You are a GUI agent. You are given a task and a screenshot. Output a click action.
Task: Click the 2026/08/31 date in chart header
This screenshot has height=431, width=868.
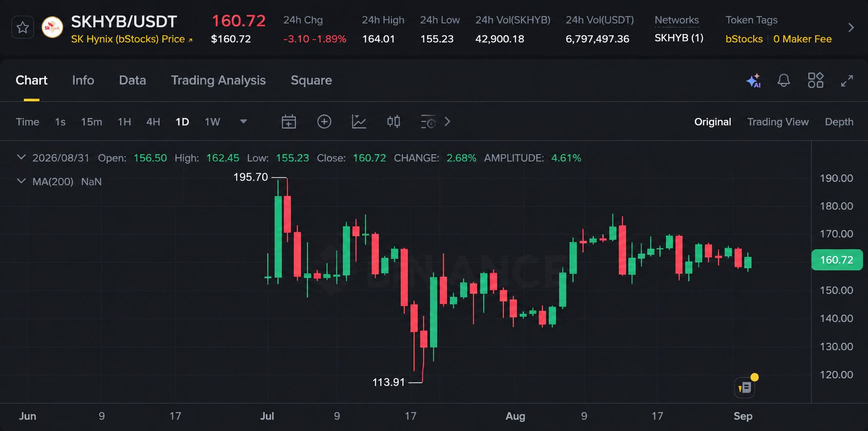[x=61, y=158]
